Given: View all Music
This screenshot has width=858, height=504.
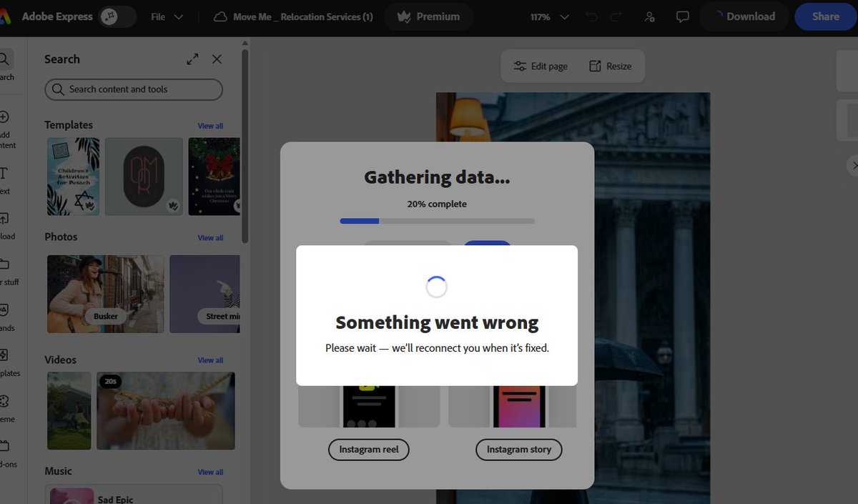Looking at the screenshot, I should (x=210, y=472).
